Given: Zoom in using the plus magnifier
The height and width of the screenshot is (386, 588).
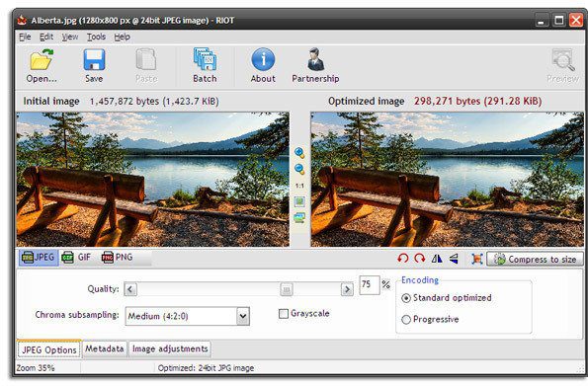Looking at the screenshot, I should pos(299,153).
